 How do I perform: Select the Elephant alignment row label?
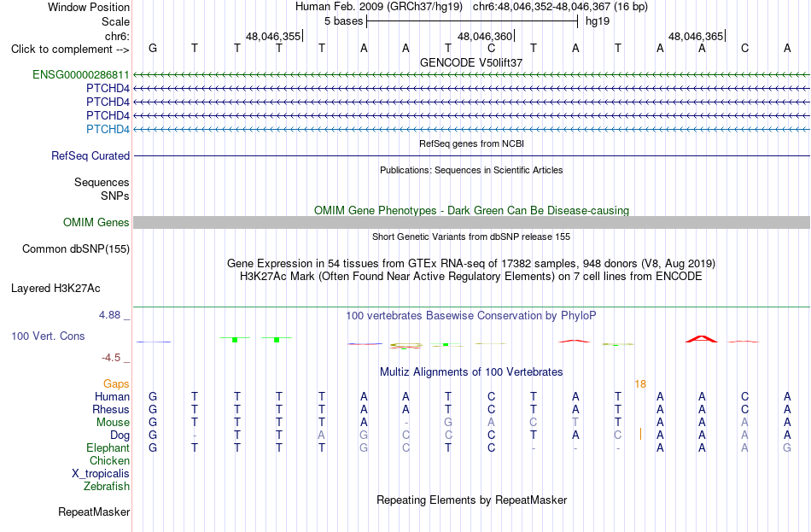tap(108, 447)
